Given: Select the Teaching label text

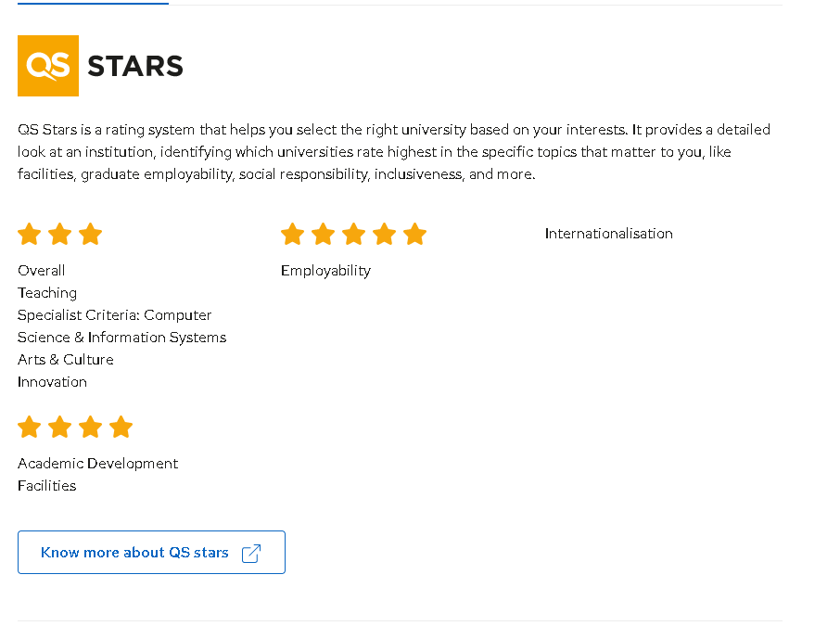Looking at the screenshot, I should pyautogui.click(x=46, y=292).
